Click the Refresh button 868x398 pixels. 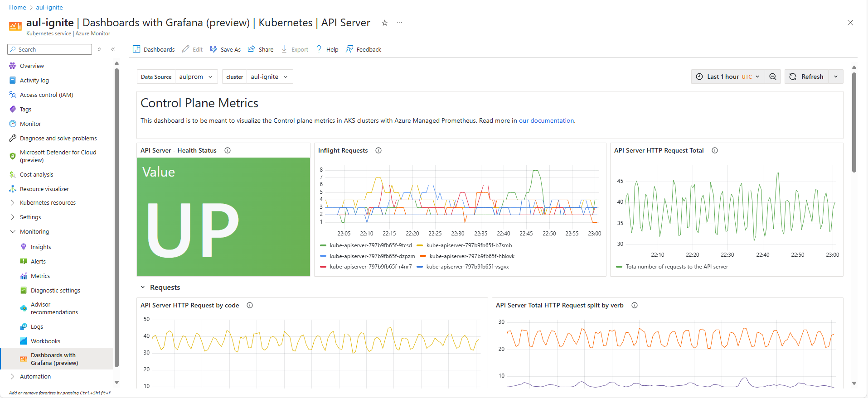coord(807,77)
